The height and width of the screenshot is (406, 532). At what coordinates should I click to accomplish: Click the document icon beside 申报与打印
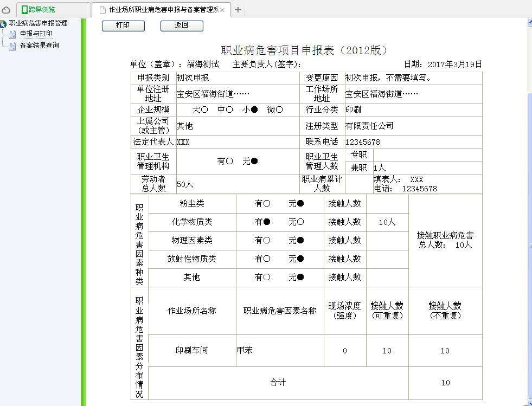[x=12, y=34]
